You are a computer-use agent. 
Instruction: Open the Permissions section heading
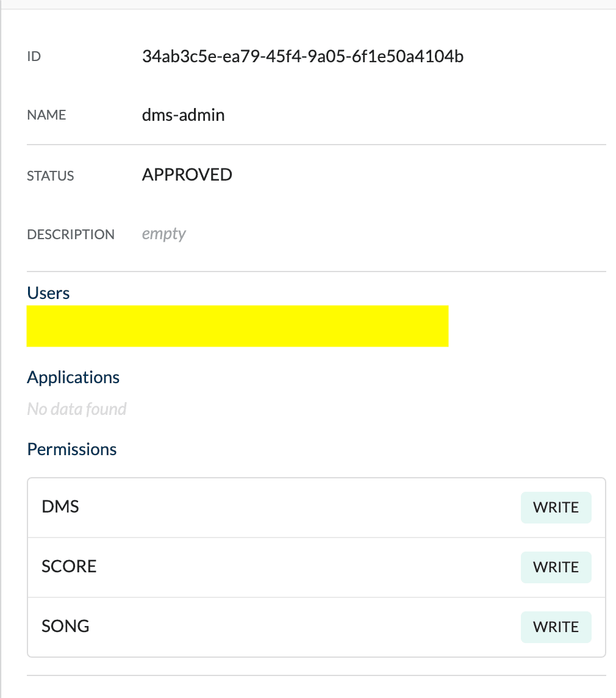coord(72,449)
